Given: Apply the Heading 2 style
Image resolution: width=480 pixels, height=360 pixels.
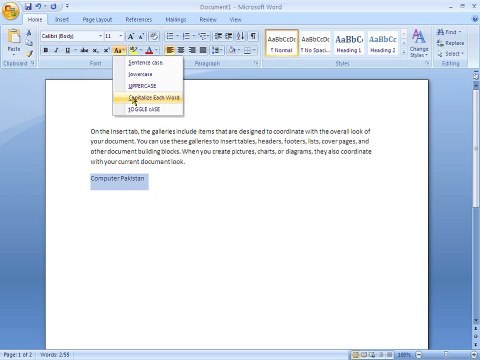Looking at the screenshot, I should click(x=383, y=43).
